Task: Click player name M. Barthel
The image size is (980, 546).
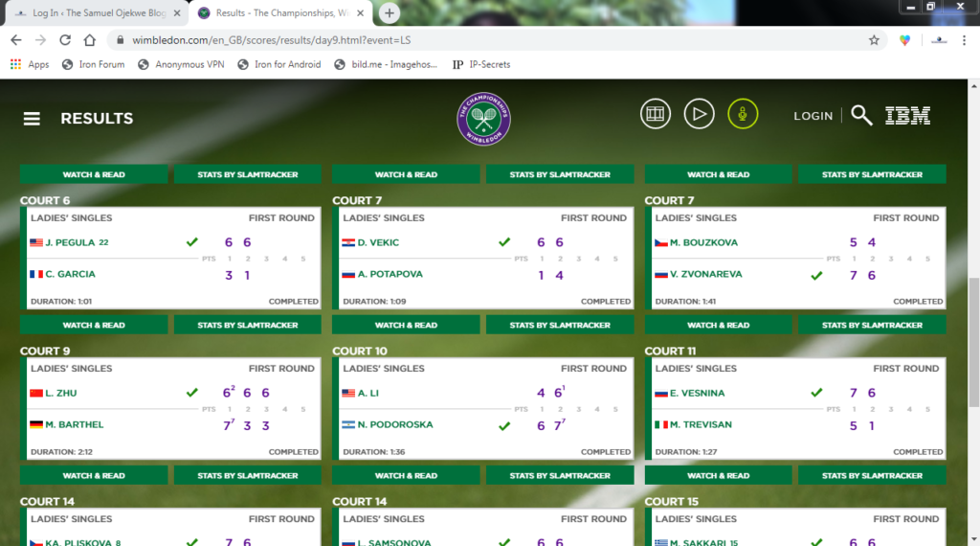Action: pyautogui.click(x=75, y=424)
